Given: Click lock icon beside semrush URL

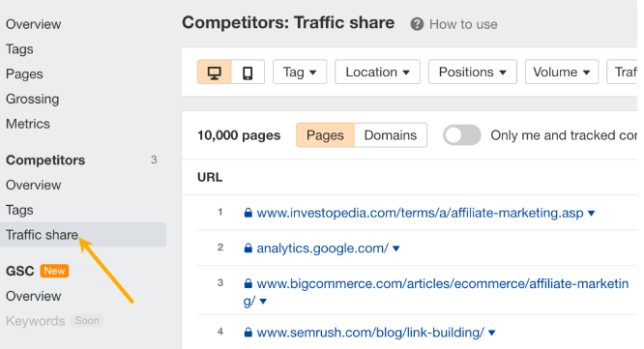Looking at the screenshot, I should pos(249,333).
